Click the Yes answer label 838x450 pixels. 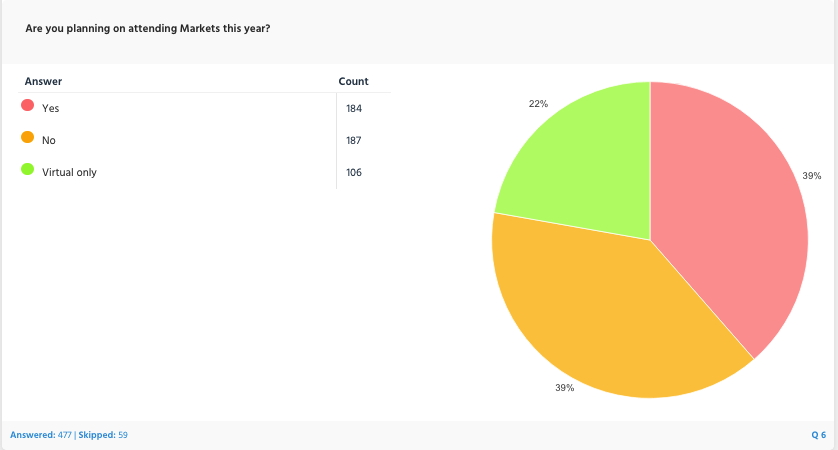51,108
